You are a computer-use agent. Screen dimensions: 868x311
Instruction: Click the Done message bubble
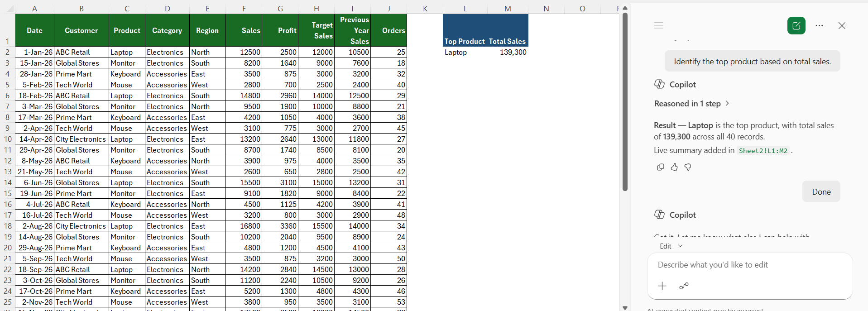coord(821,191)
